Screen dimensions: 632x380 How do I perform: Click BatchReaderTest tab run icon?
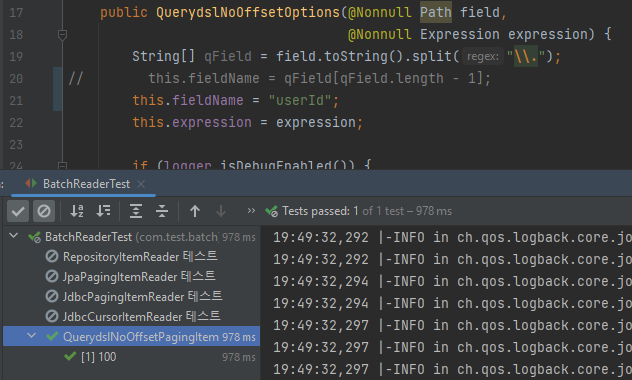point(31,184)
